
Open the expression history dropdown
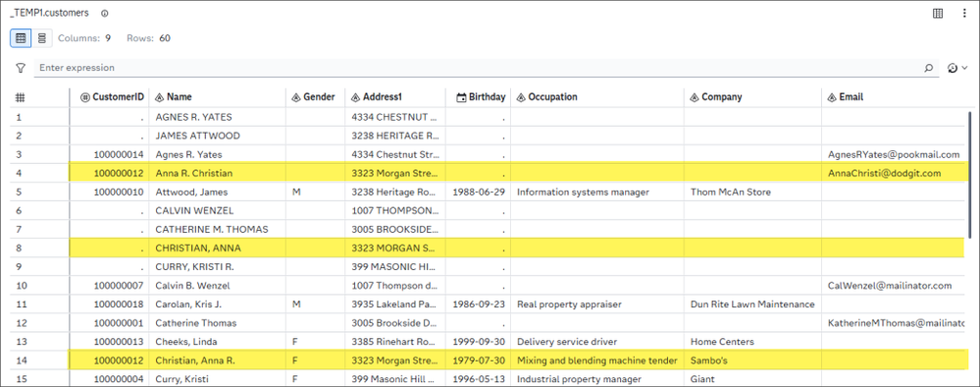point(957,68)
